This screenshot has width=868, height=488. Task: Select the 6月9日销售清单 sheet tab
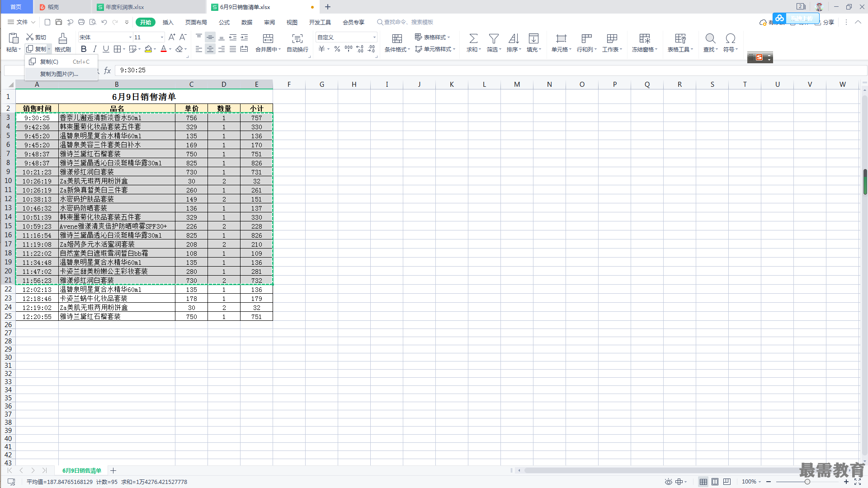82,470
